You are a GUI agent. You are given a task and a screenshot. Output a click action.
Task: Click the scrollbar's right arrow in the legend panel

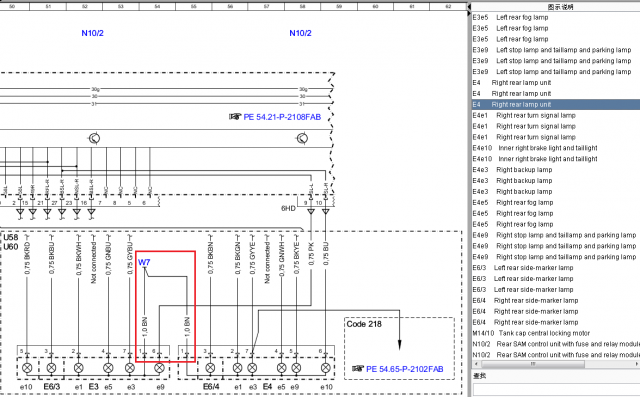[637, 364]
